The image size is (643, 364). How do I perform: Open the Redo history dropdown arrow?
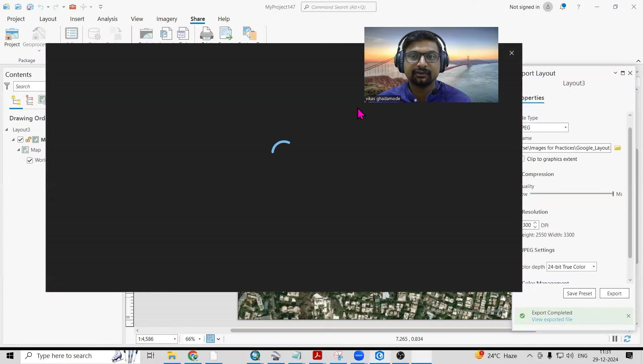(64, 7)
